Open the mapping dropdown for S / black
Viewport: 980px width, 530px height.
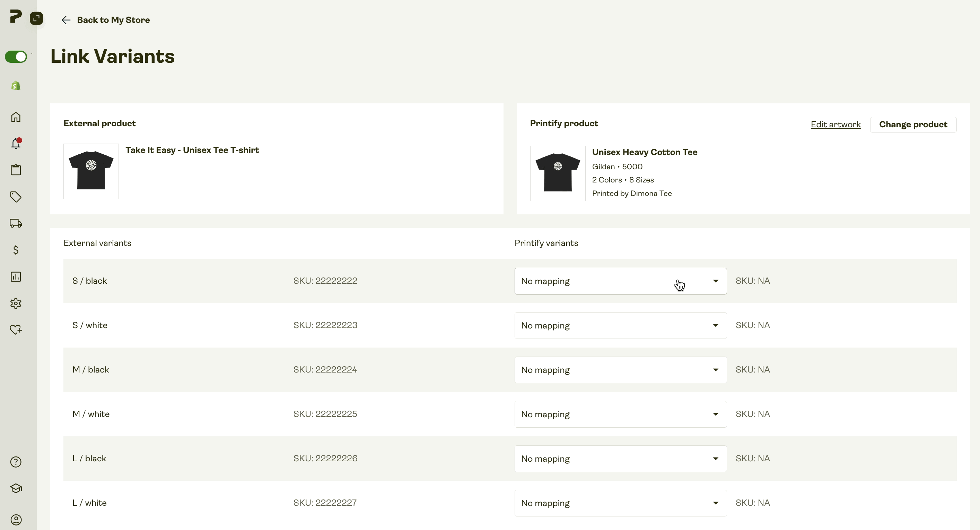[620, 281]
